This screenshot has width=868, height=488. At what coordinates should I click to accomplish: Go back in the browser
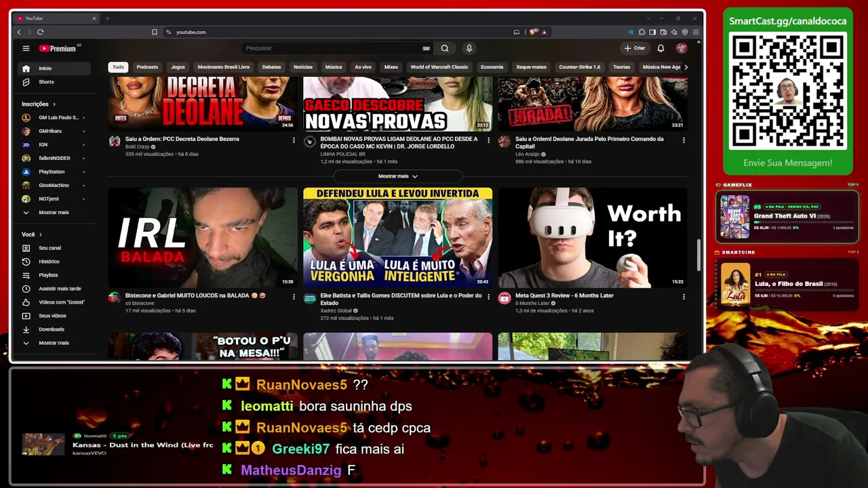click(18, 32)
